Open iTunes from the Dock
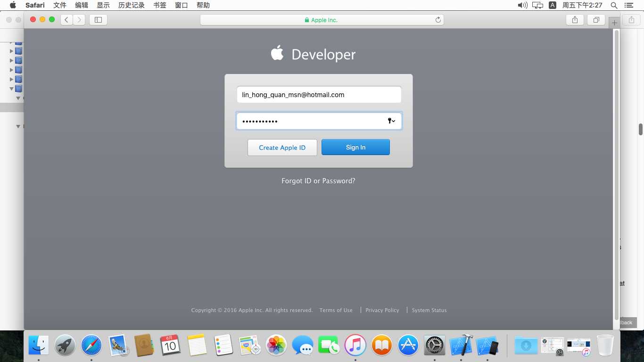Screen dimensions: 644x362 click(355, 346)
